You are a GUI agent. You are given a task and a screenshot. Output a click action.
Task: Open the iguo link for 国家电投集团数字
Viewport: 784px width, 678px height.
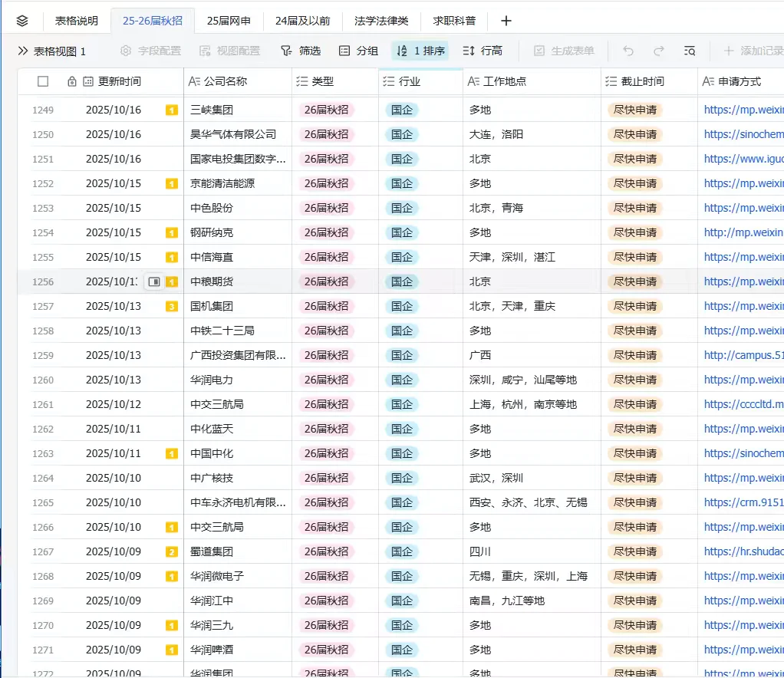pos(743,159)
